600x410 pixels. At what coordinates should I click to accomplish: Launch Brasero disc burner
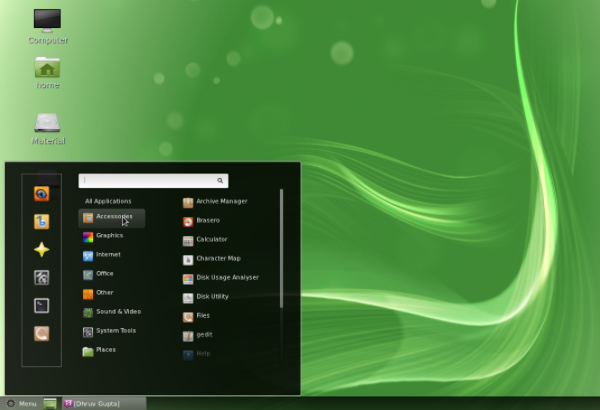tap(207, 220)
